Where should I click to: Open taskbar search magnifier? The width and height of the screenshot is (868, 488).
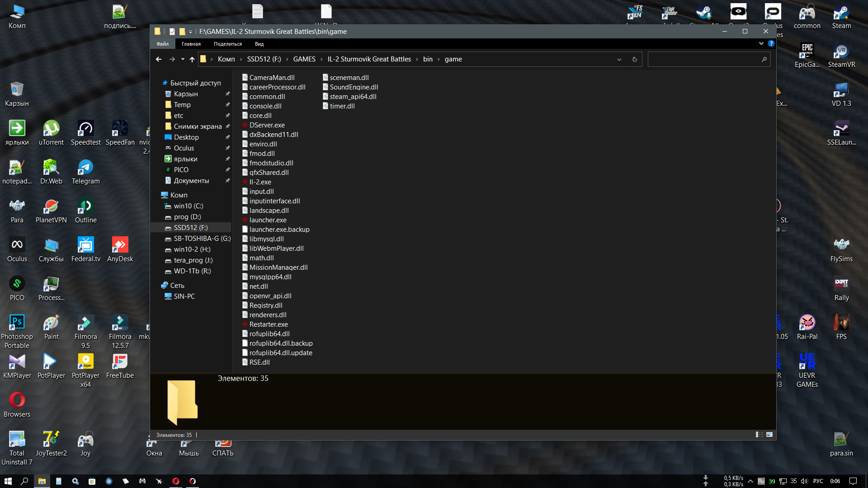(x=24, y=481)
